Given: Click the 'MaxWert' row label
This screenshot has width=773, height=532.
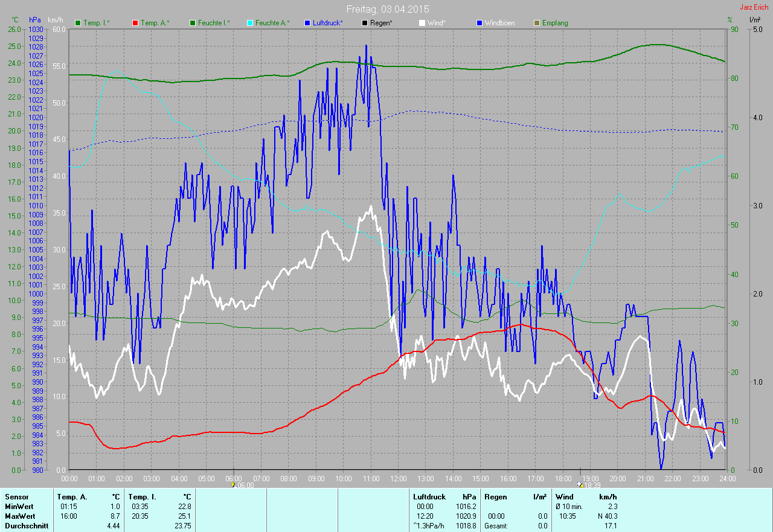Looking at the screenshot, I should tap(19, 516).
